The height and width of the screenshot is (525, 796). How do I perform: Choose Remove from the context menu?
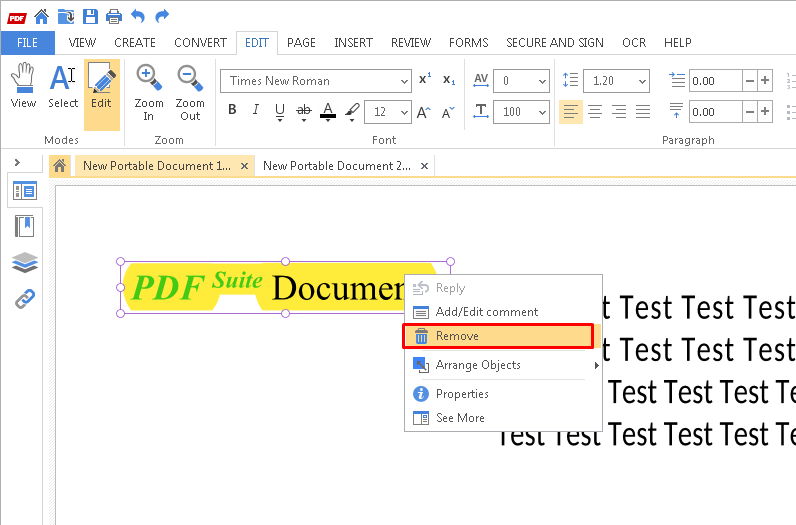(x=498, y=336)
